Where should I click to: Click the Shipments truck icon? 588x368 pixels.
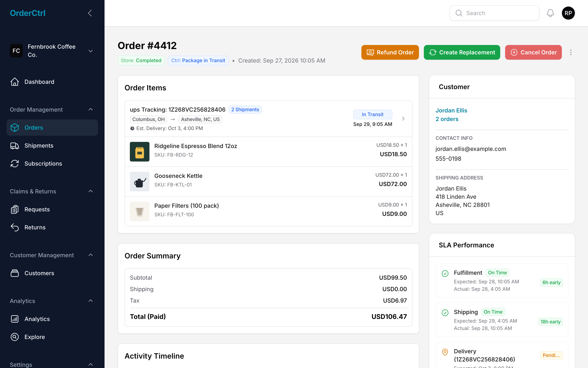14,146
